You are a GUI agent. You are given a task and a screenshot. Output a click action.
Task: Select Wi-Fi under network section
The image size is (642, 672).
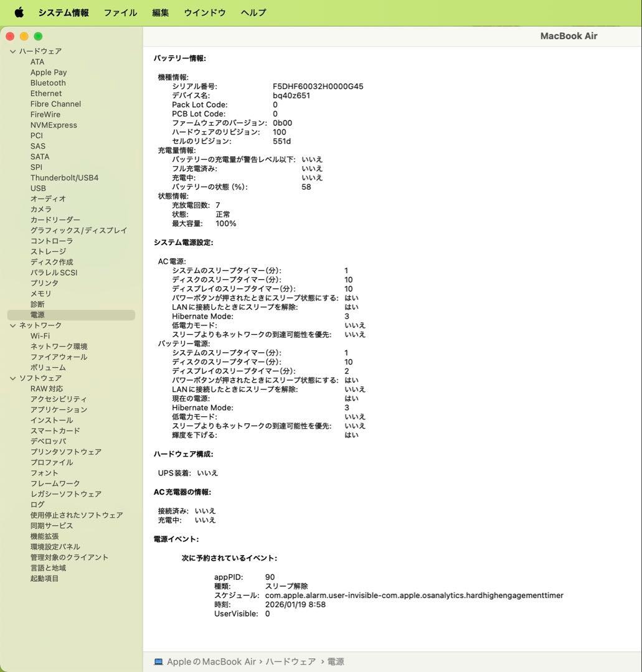[40, 336]
